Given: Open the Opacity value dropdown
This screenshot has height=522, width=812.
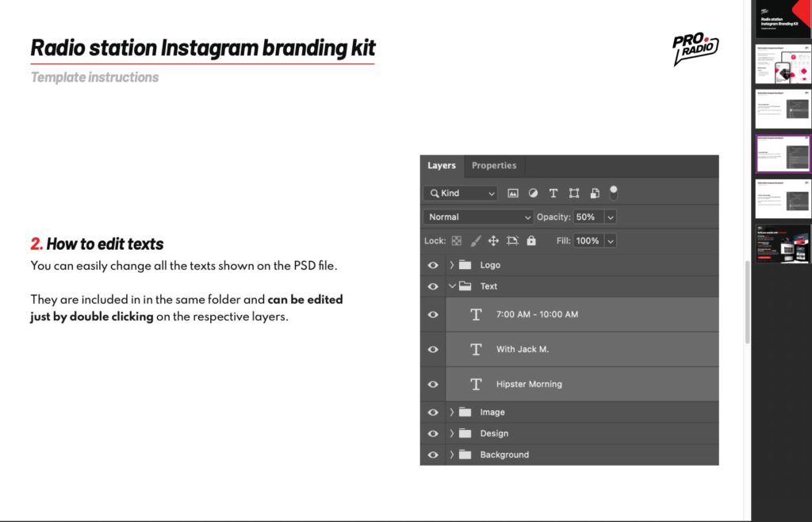Looking at the screenshot, I should (611, 217).
